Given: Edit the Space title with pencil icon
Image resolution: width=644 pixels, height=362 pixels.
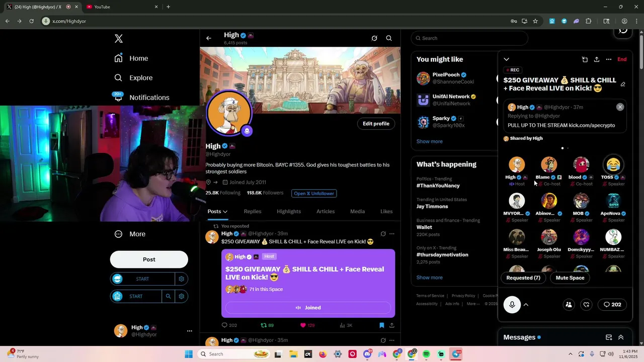Looking at the screenshot, I should tap(623, 84).
